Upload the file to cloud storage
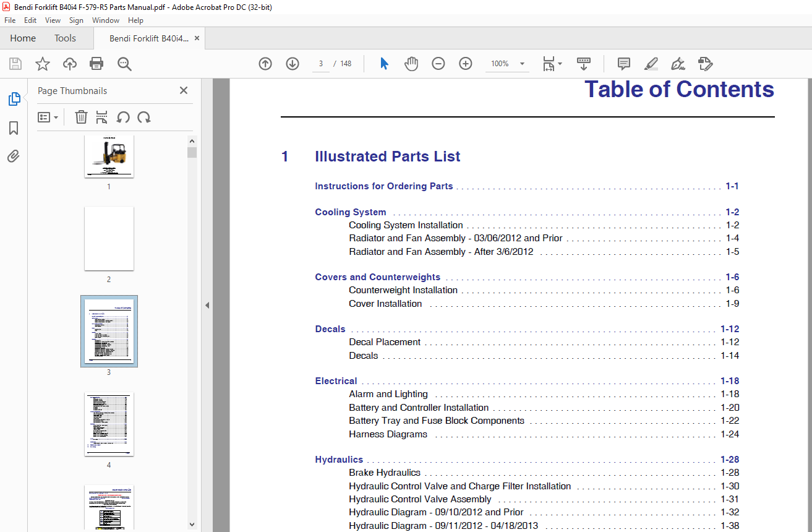812x532 pixels. click(x=70, y=64)
